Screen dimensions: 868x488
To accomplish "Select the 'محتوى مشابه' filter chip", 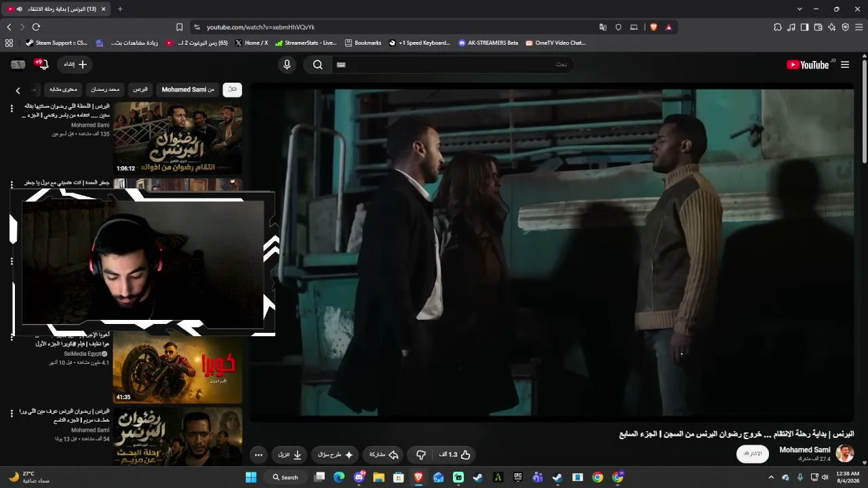I will 64,89.
